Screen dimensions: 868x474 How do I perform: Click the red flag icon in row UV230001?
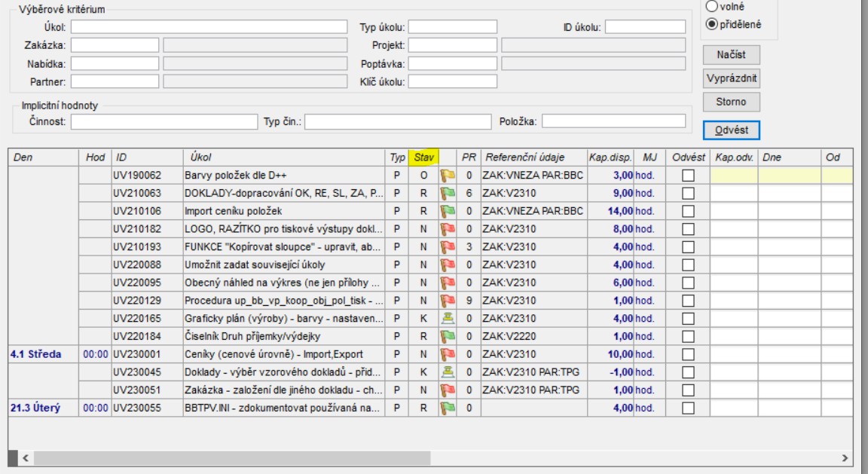[448, 354]
